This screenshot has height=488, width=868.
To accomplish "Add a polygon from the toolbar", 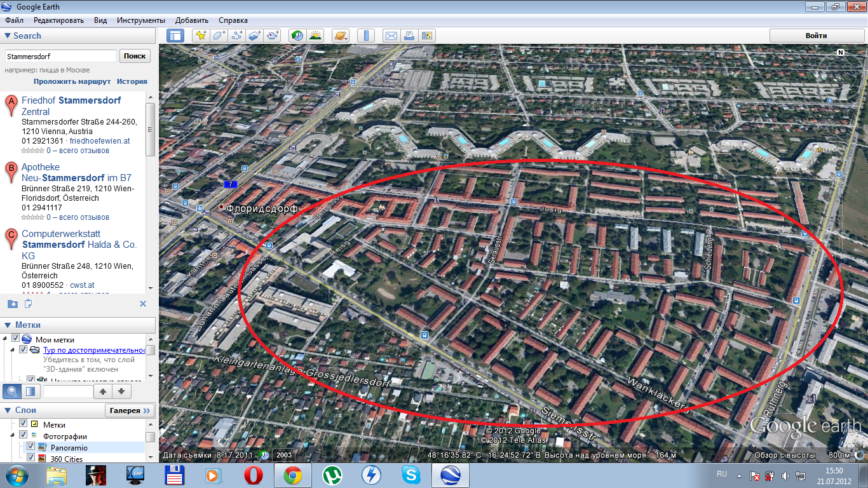I will pyautogui.click(x=219, y=36).
